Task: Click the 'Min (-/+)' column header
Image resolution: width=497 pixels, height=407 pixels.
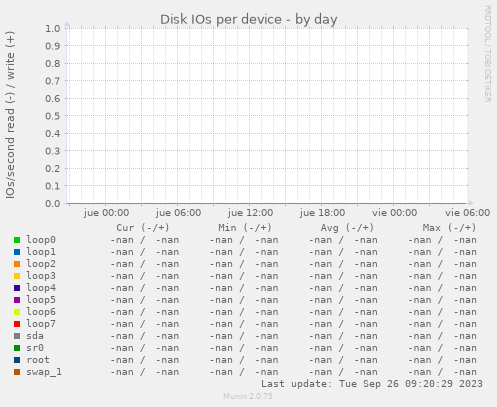Action: click(x=245, y=228)
